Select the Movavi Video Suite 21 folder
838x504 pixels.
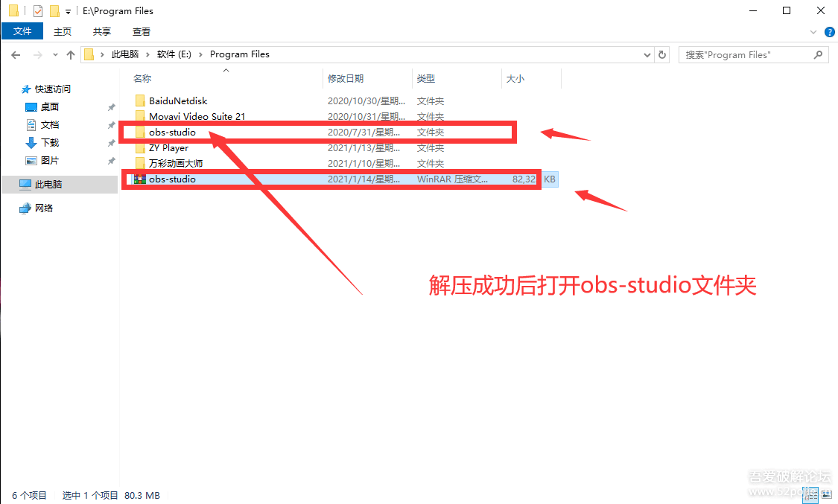(197, 116)
